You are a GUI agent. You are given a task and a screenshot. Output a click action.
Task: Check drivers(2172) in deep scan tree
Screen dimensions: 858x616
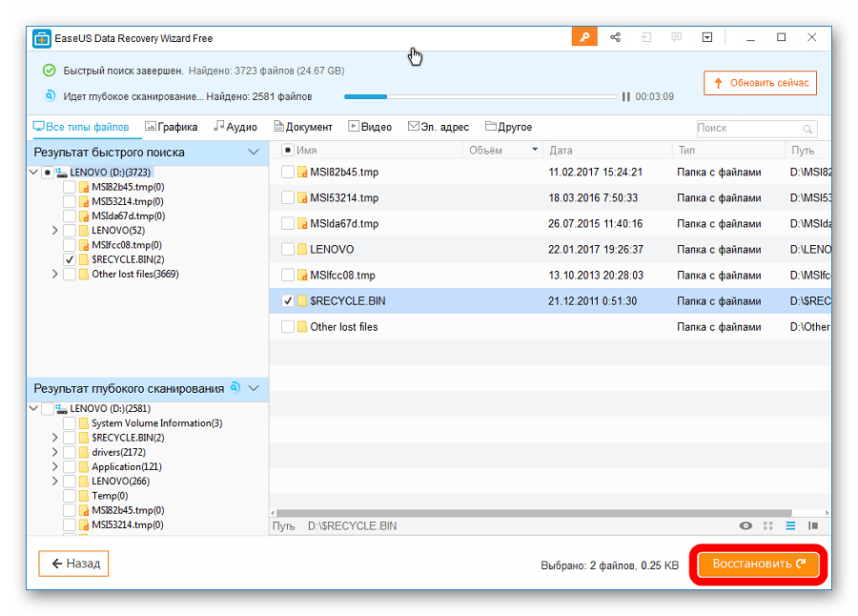(70, 452)
